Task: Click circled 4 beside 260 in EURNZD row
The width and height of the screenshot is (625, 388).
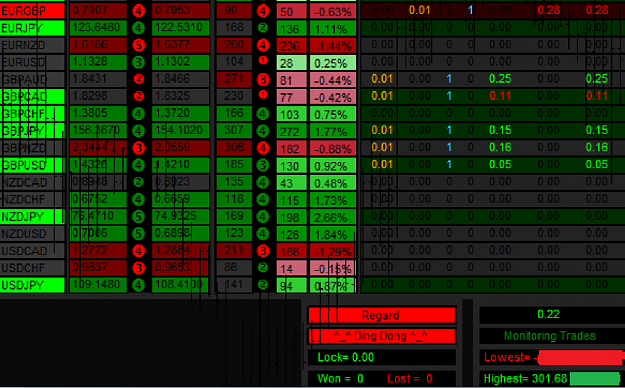Action: (x=263, y=45)
